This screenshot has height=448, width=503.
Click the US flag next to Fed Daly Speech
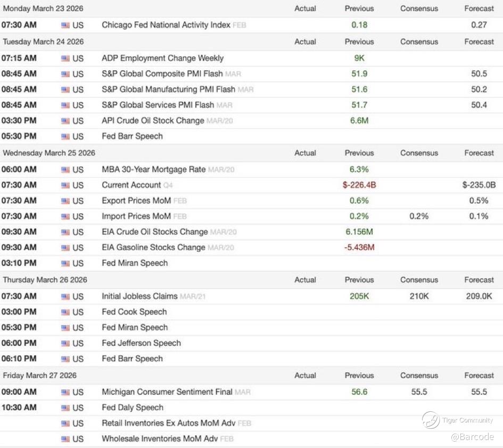point(65,408)
